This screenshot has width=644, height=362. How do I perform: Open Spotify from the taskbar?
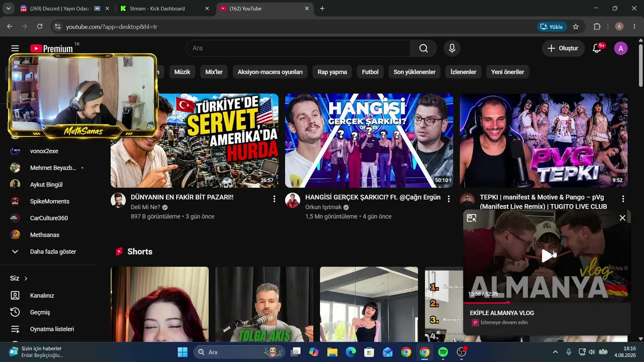(x=443, y=352)
